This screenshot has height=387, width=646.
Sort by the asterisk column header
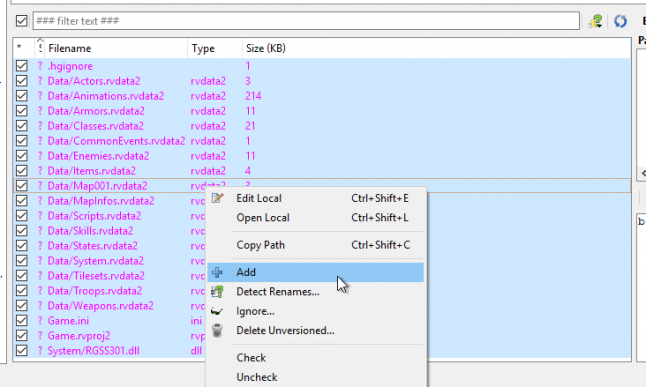pyautogui.click(x=24, y=48)
